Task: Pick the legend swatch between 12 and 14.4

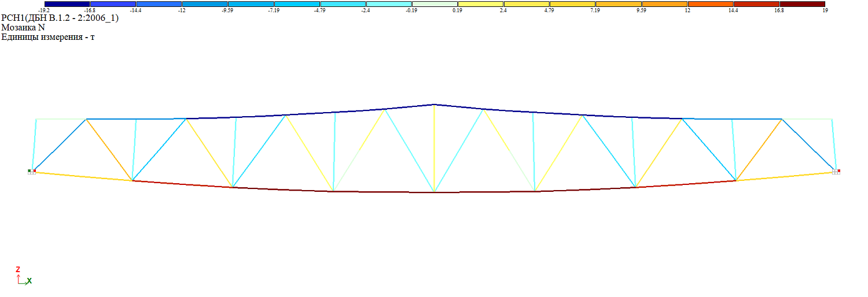Action: tap(710, 4)
